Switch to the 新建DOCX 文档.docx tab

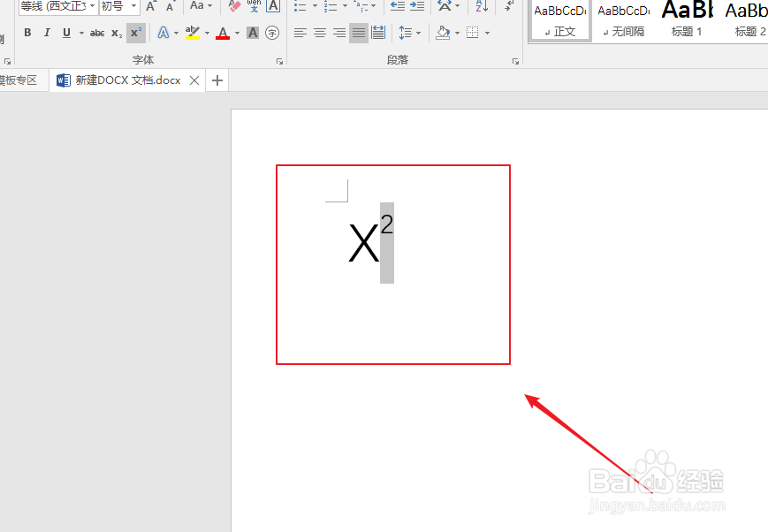[128, 80]
